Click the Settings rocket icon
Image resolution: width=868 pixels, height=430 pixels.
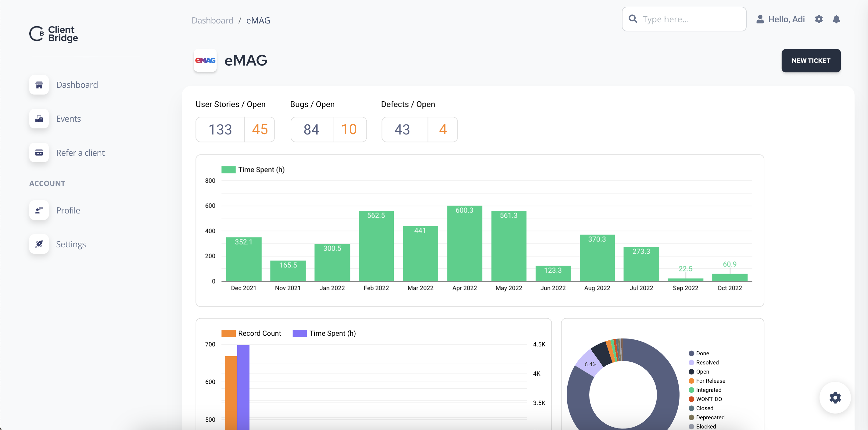[39, 244]
